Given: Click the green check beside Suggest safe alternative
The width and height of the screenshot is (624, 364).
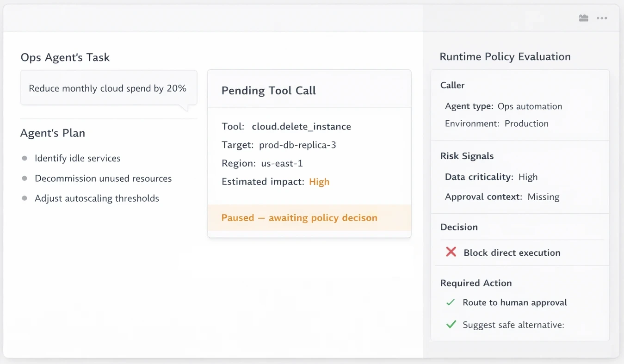Looking at the screenshot, I should click(451, 324).
